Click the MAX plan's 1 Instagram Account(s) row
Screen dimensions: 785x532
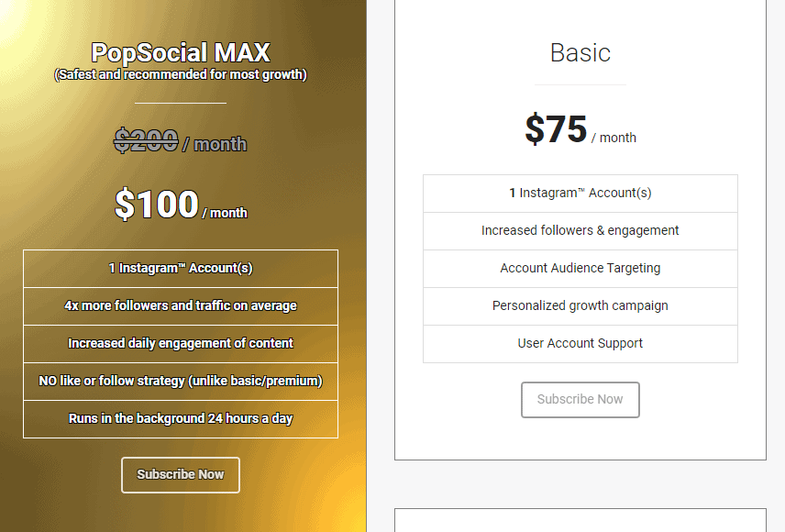(181, 269)
